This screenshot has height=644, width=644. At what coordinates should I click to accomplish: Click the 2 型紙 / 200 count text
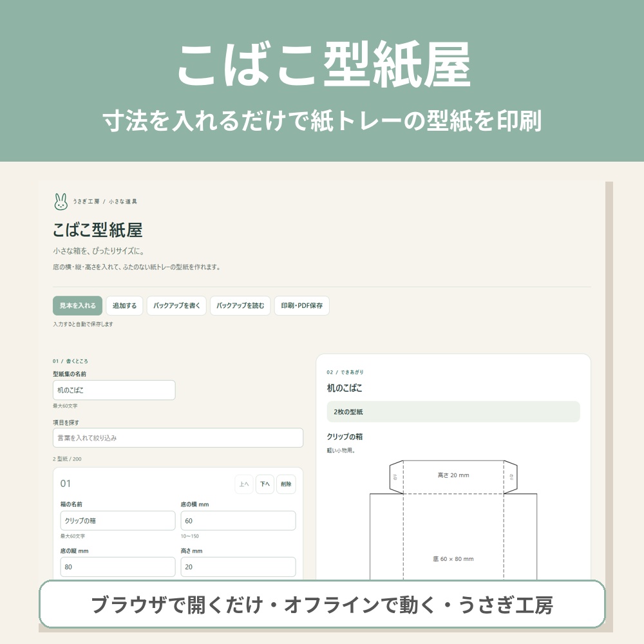[67, 459]
